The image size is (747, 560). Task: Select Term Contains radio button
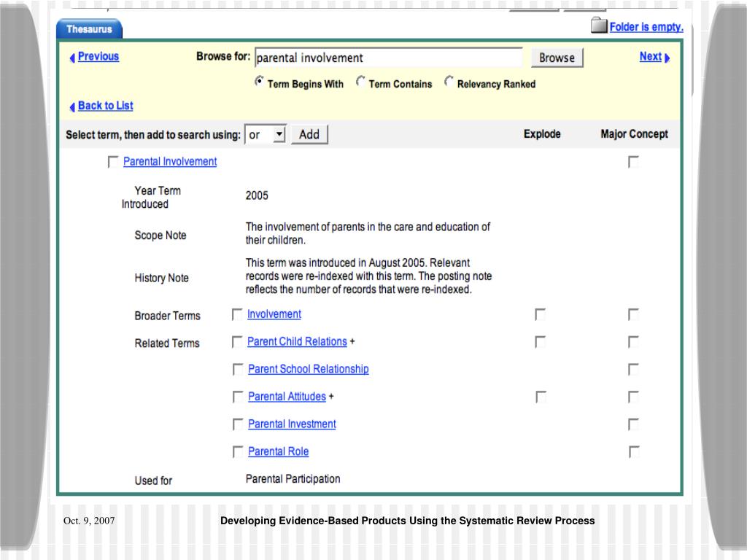coord(360,82)
